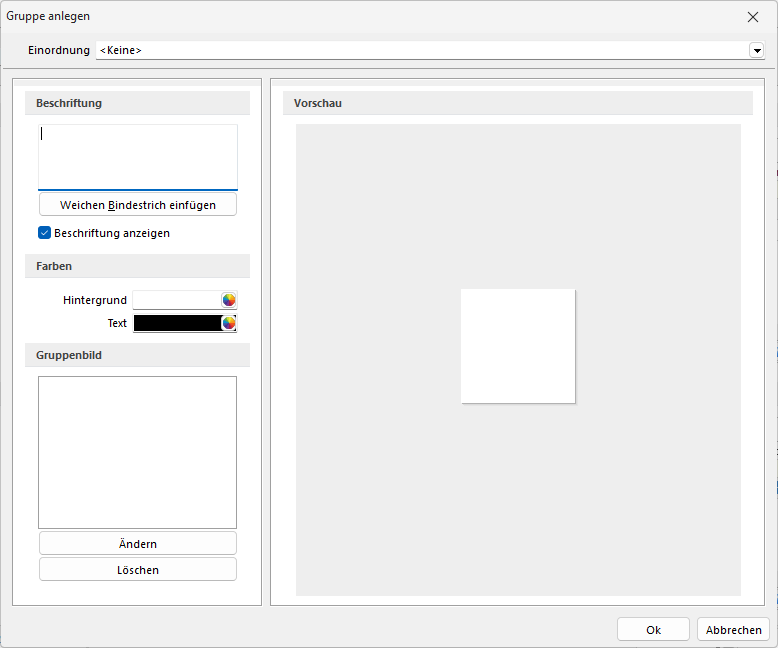Click the Gruppenbild section header
The width and height of the screenshot is (778, 648).
coord(138,355)
